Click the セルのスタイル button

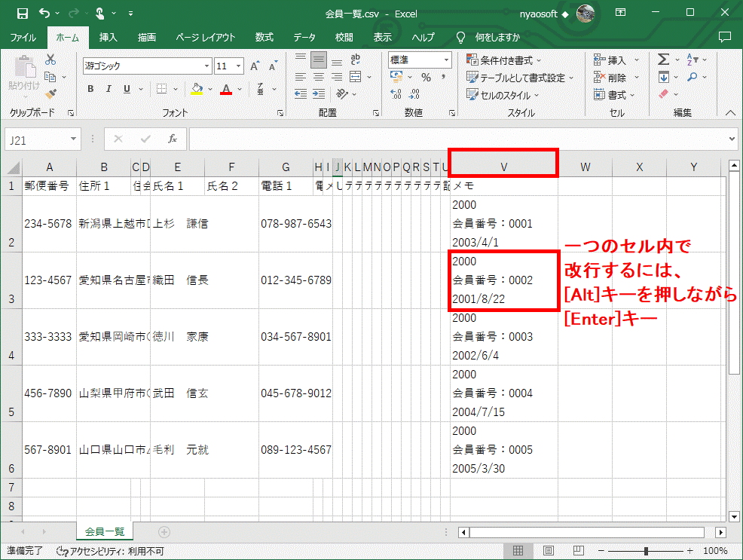[x=503, y=95]
